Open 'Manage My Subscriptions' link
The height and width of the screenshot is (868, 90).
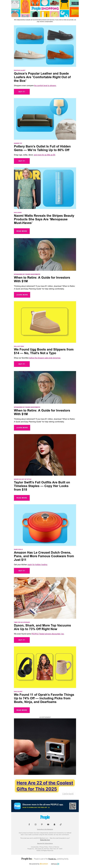point(45,843)
